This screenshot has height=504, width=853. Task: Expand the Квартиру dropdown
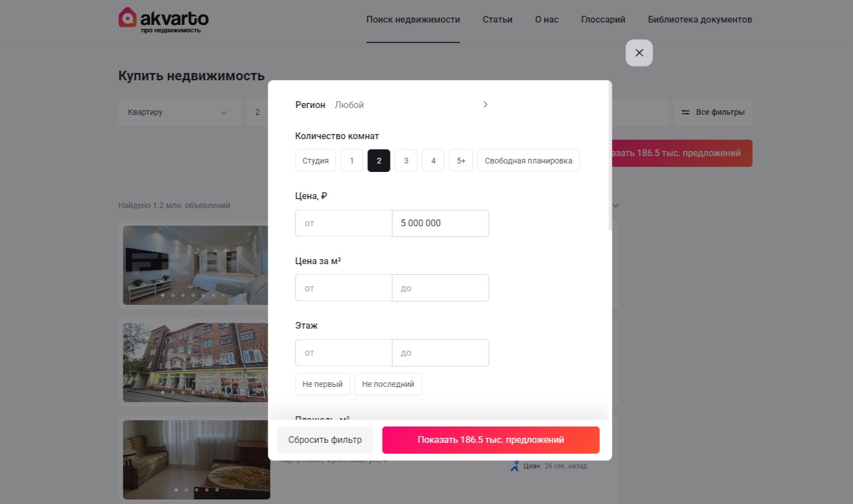tap(179, 113)
